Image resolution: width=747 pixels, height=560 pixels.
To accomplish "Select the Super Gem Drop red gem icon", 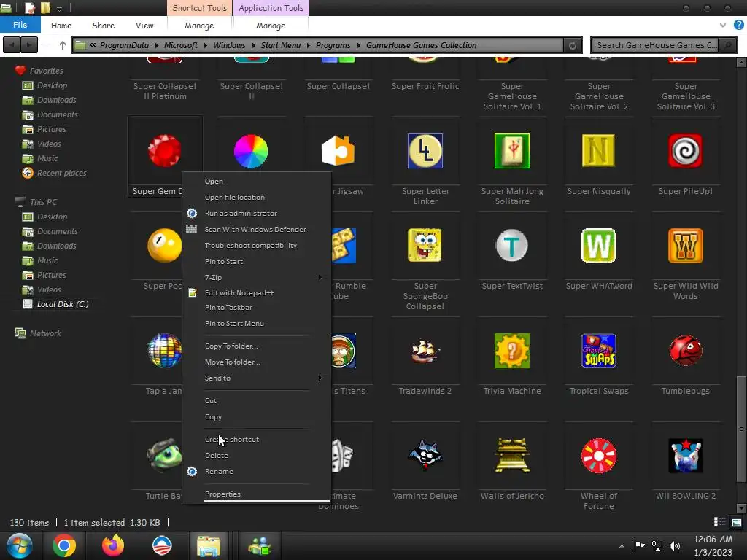I will pos(164,151).
